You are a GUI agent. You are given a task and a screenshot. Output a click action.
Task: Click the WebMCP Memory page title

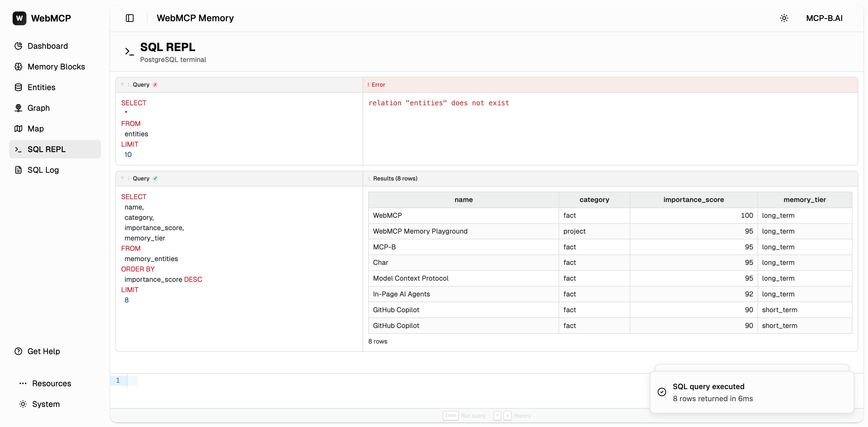pos(195,18)
